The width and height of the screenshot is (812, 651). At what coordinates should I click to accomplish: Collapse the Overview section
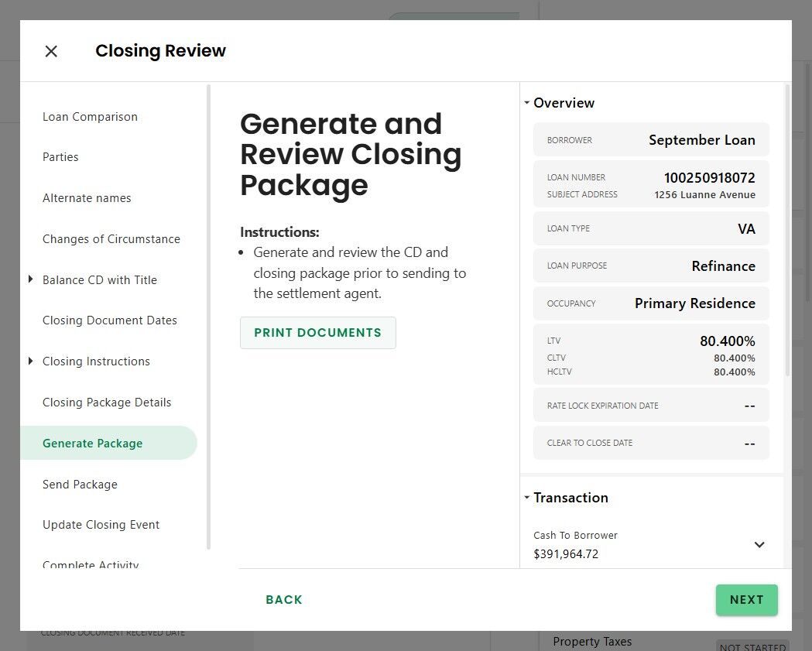click(x=527, y=103)
